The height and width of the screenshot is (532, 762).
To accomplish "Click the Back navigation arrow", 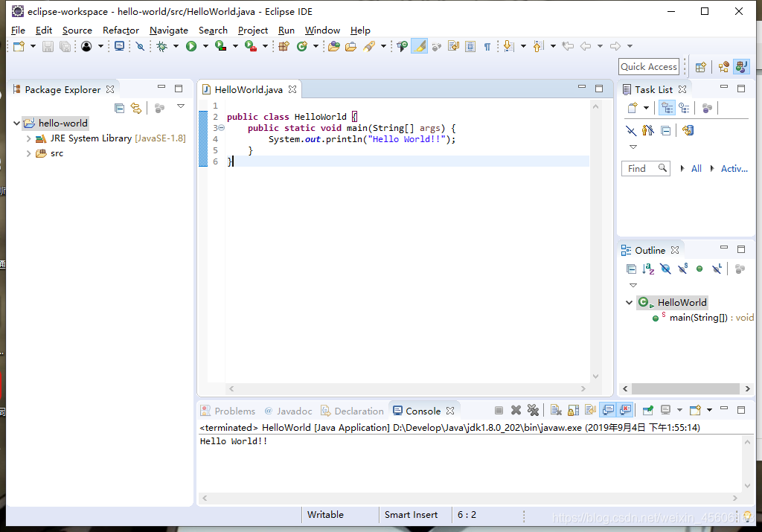I will point(586,46).
